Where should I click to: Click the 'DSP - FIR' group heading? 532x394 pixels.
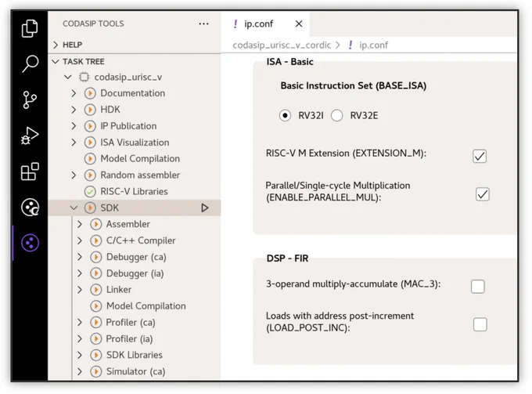[x=287, y=258]
